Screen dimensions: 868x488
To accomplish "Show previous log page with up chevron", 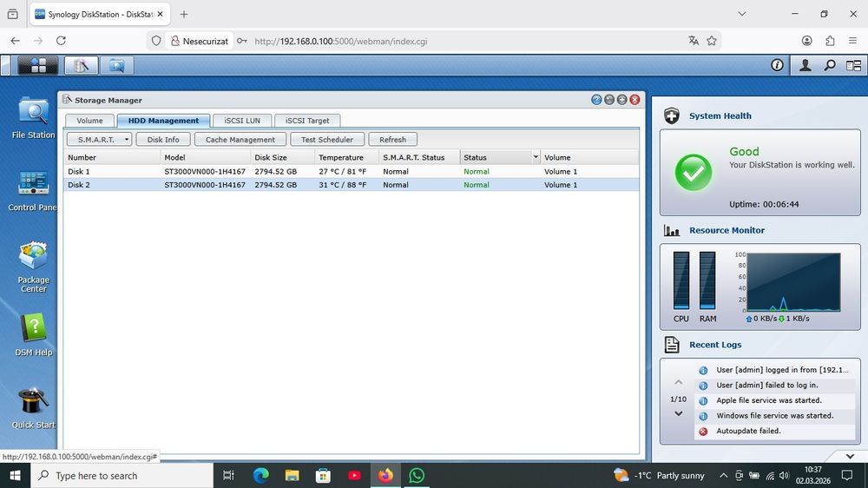I will [x=678, y=382].
